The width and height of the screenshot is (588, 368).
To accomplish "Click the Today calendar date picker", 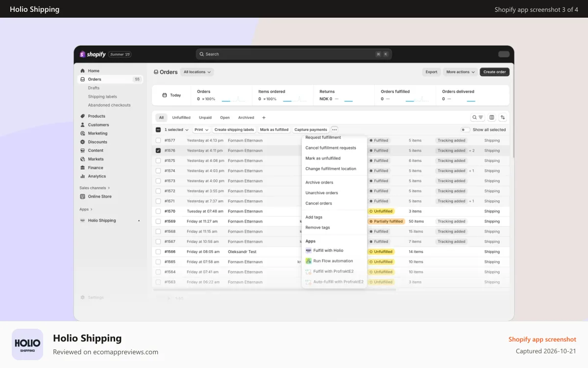I will coord(172,95).
